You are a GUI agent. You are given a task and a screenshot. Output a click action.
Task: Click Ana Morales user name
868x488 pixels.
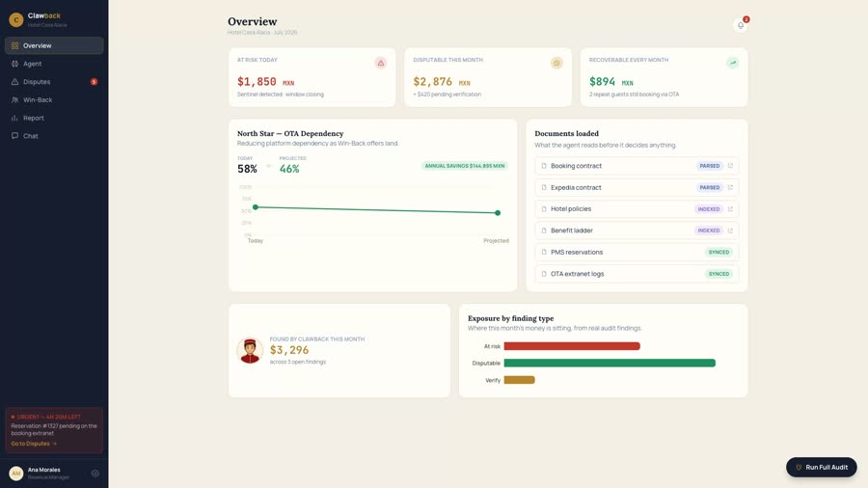pos(43,470)
